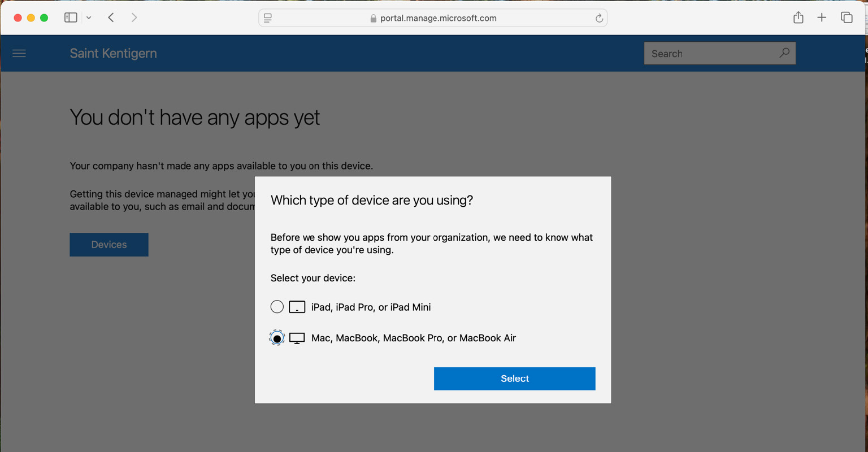
Task: Click the portal.manage.microsoft.com address bar
Action: pos(433,18)
